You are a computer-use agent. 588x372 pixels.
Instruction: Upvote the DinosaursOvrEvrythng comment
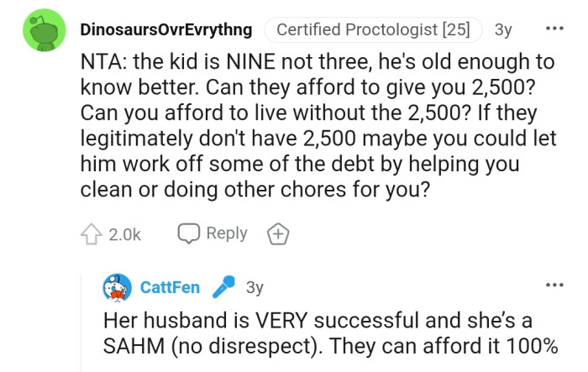[x=92, y=234]
